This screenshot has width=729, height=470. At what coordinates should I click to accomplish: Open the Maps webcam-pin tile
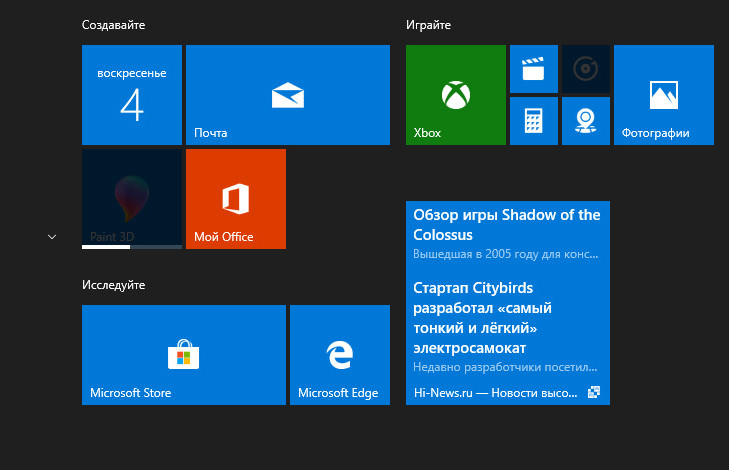point(586,121)
